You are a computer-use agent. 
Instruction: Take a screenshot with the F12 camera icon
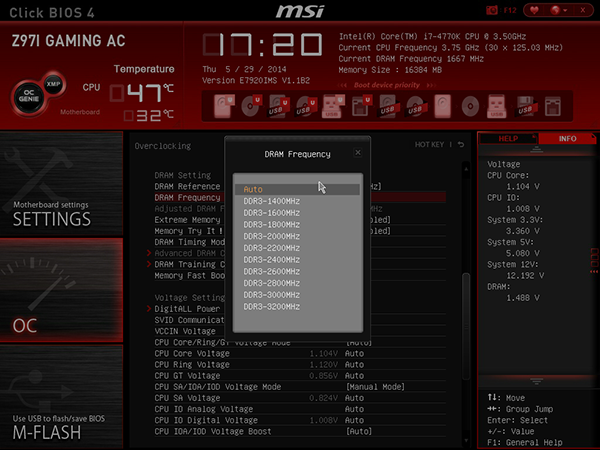(492, 10)
